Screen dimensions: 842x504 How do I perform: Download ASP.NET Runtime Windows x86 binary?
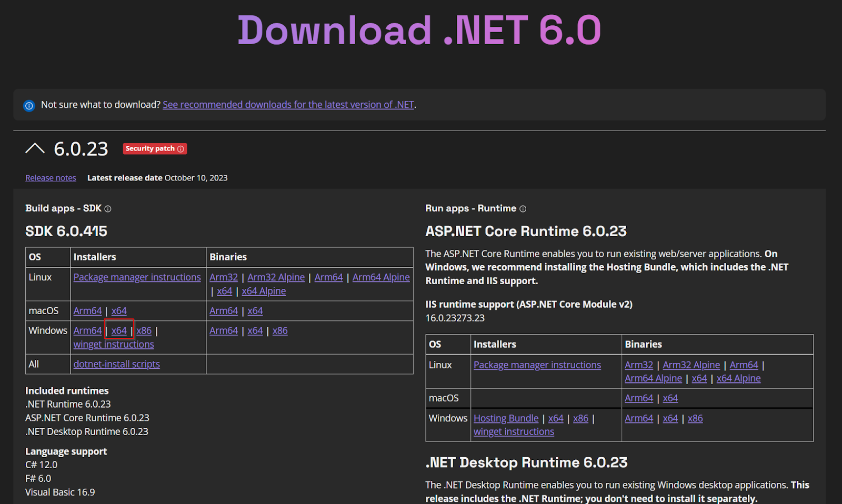(695, 418)
